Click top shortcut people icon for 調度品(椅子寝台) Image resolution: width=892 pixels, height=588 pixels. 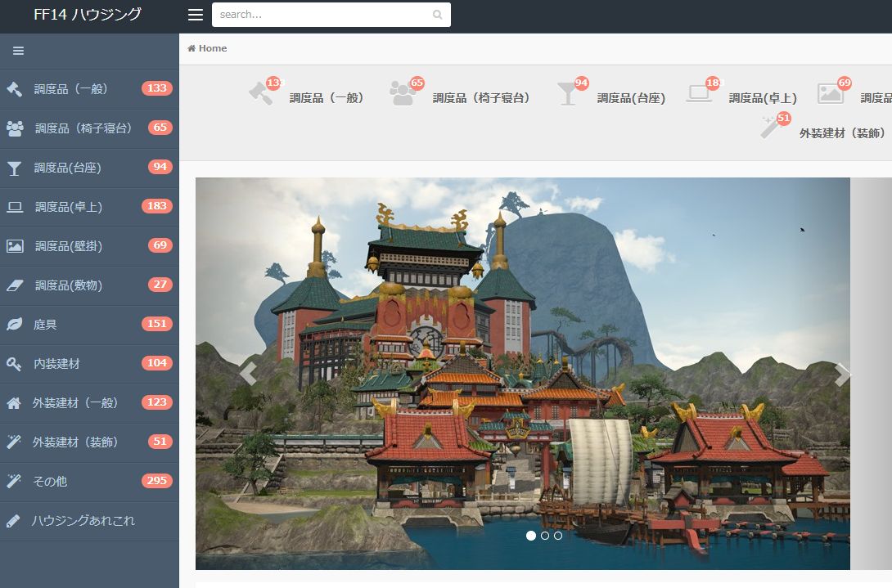403,93
